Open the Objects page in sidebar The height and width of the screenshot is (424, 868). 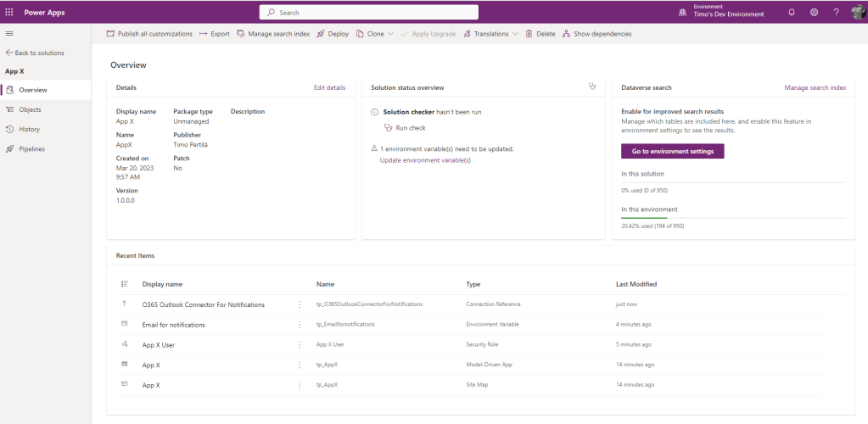pyautogui.click(x=30, y=109)
